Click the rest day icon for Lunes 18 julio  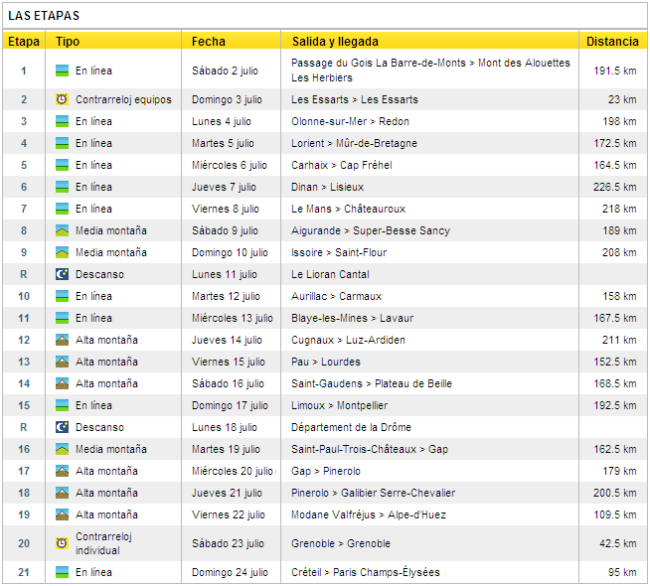(x=62, y=428)
